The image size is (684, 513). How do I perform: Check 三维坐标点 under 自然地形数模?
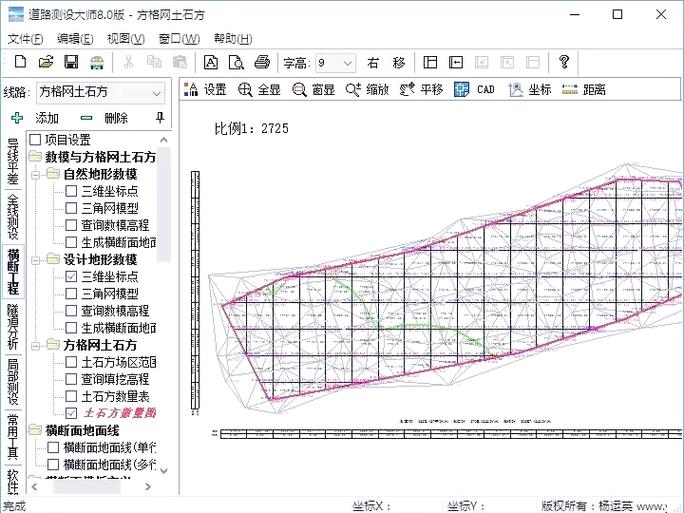71,191
